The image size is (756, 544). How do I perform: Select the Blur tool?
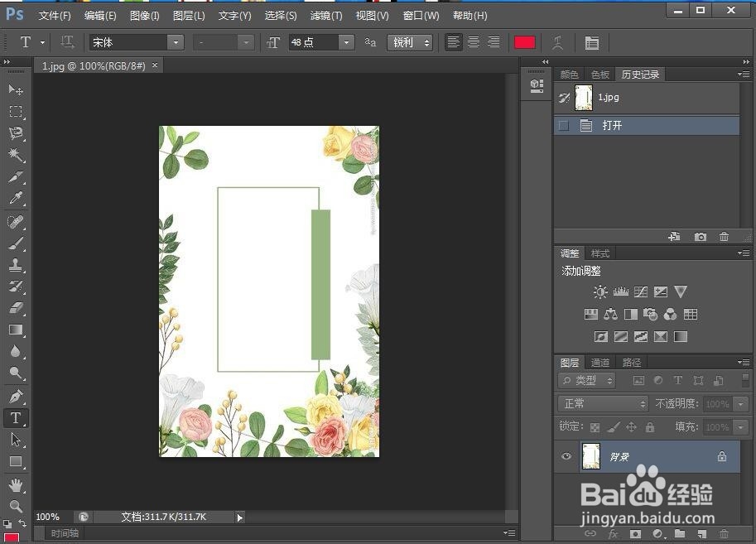tap(16, 351)
